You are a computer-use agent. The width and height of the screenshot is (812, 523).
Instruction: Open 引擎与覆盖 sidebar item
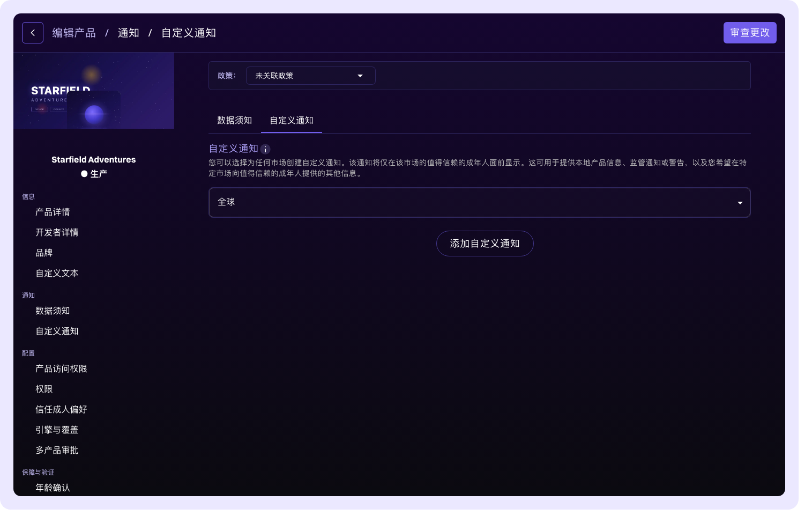pyautogui.click(x=57, y=430)
